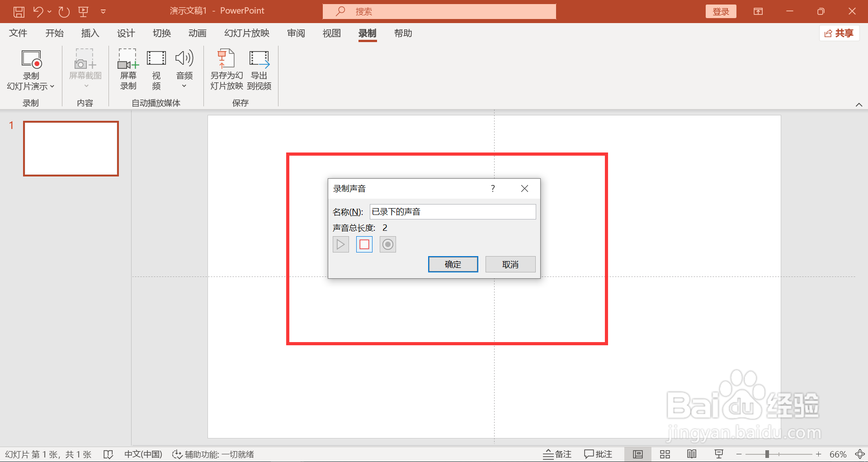The width and height of the screenshot is (868, 462).
Task: Play the recorded sound
Action: [x=341, y=245]
